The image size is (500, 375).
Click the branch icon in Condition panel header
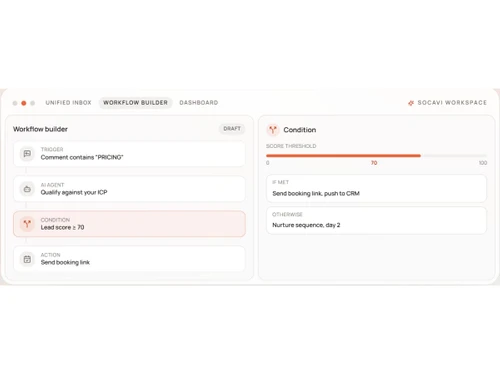pyautogui.click(x=273, y=130)
